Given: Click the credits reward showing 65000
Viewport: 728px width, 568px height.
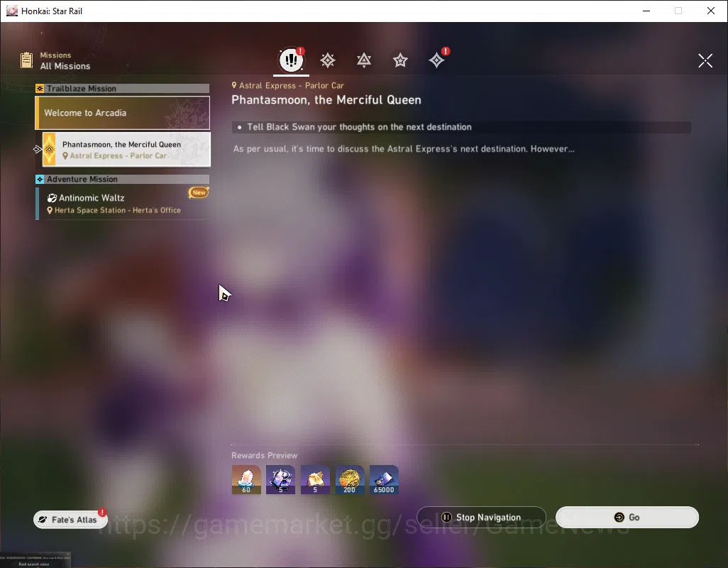Looking at the screenshot, I should click(x=384, y=480).
